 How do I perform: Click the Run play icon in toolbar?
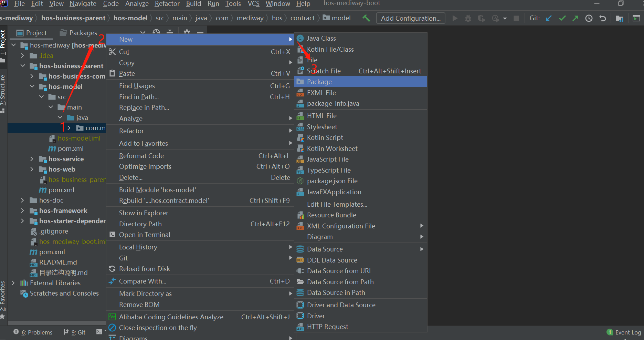click(x=455, y=18)
